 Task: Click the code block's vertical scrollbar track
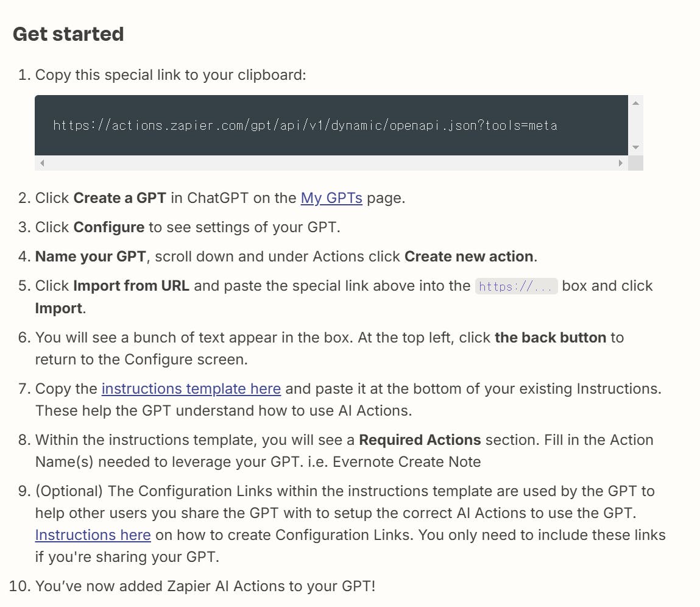[x=635, y=125]
